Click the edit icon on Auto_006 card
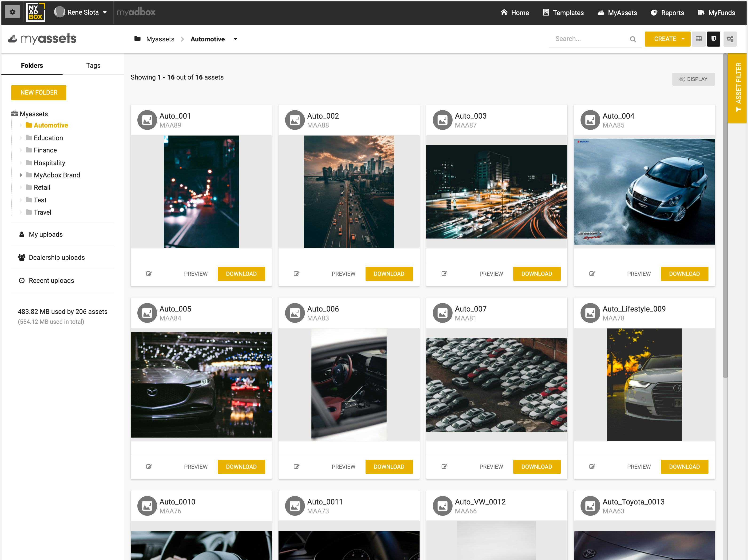The width and height of the screenshot is (748, 560). pos(297,467)
